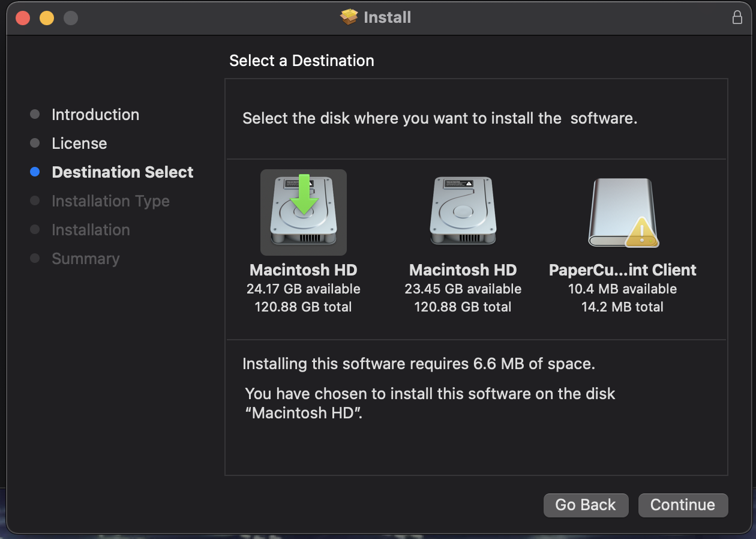The width and height of the screenshot is (756, 539).
Task: Jump to the License step
Action: pos(79,143)
